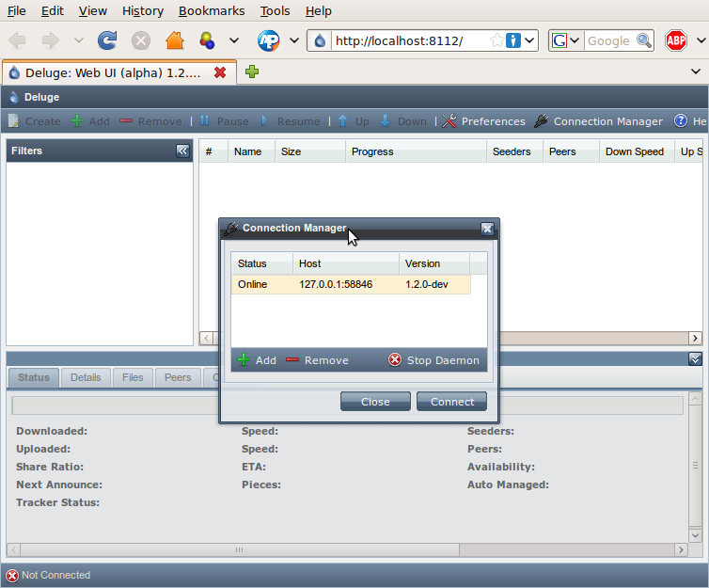
Task: Sort torrents by Progress column
Action: tap(416, 151)
